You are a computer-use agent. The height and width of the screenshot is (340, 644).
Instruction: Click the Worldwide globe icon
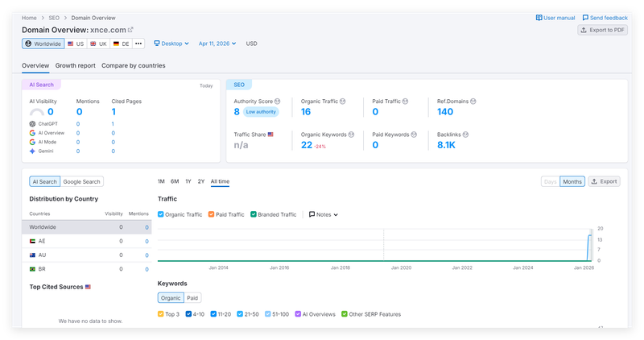(28, 44)
